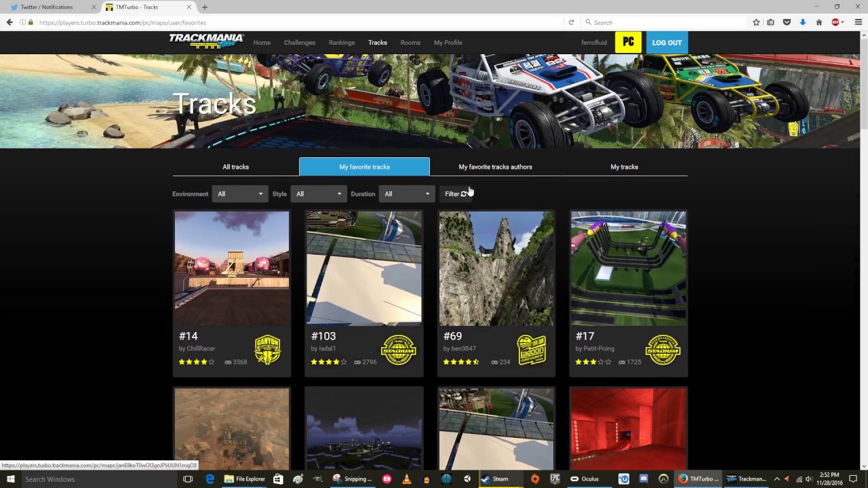Open the Rankings page
The width and height of the screenshot is (868, 488).
pyautogui.click(x=342, y=43)
